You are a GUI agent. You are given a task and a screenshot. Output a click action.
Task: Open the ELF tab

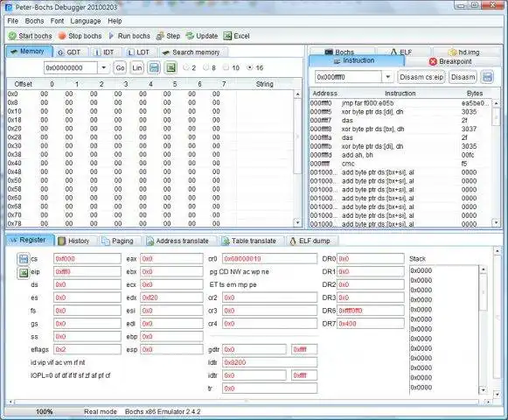click(x=401, y=52)
